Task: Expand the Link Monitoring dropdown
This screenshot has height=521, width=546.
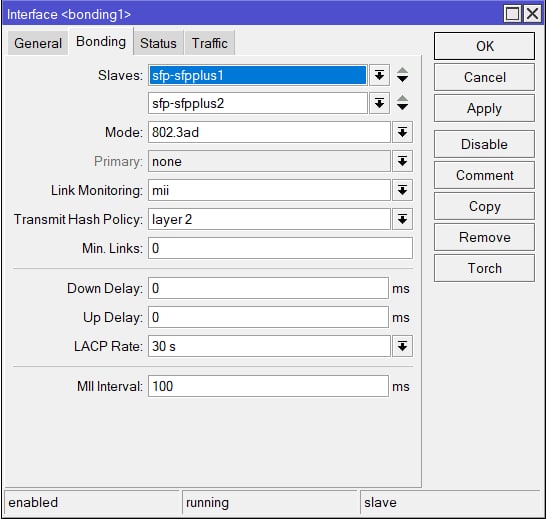Action: coord(402,190)
